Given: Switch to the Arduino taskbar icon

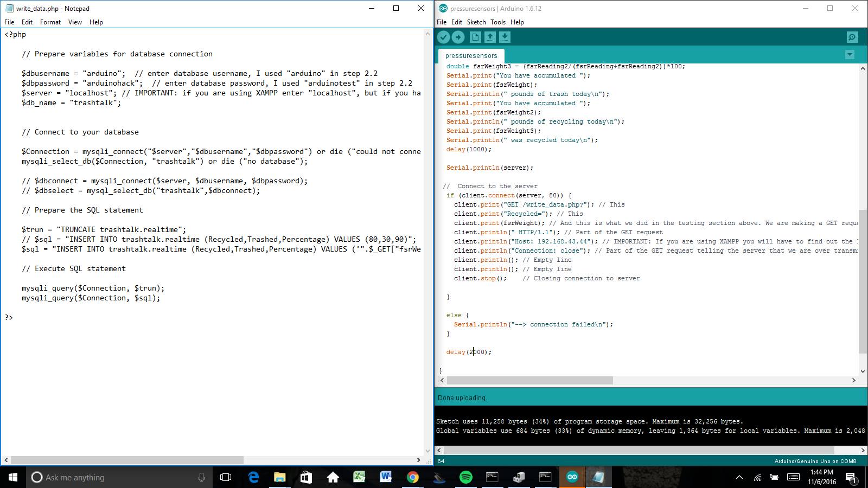Looking at the screenshot, I should click(x=572, y=477).
